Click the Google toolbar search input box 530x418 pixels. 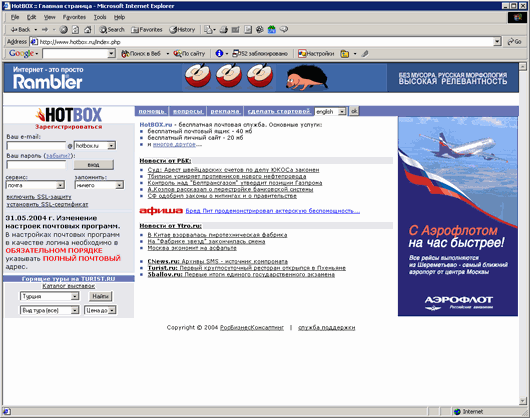[x=76, y=53]
